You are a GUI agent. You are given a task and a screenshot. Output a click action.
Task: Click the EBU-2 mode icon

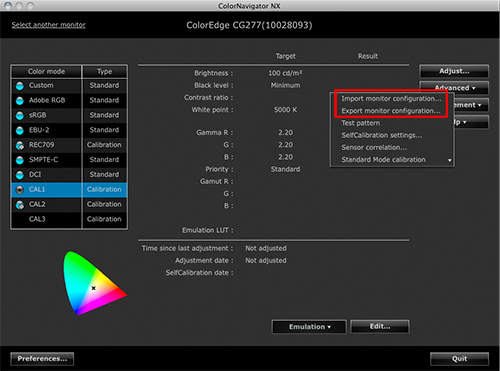click(x=20, y=130)
